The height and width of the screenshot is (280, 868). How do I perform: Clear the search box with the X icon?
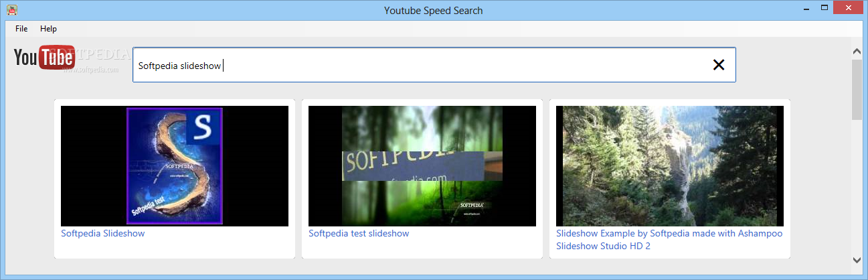click(718, 65)
